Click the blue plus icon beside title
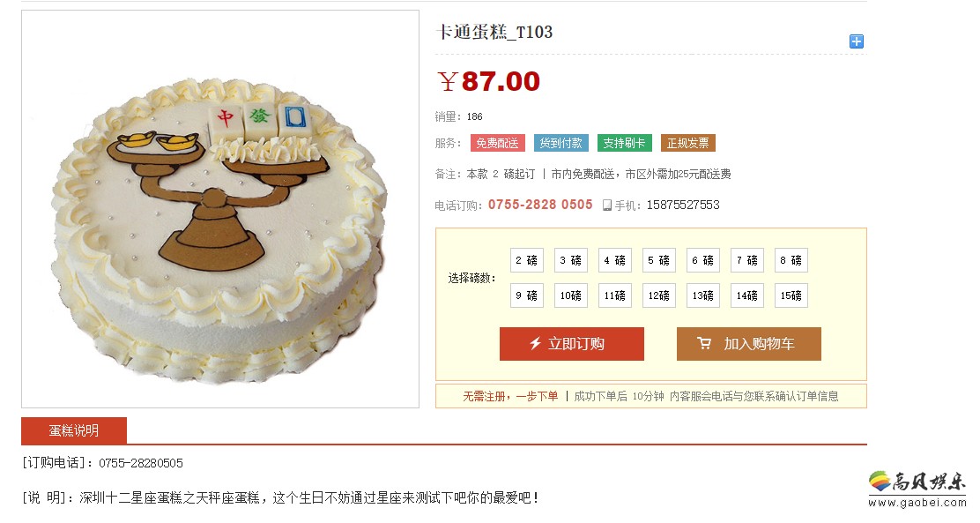Image resolution: width=980 pixels, height=523 pixels. click(857, 41)
